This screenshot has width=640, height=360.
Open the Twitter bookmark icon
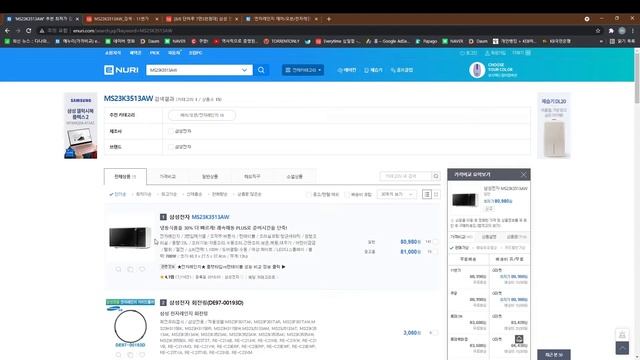point(307,41)
